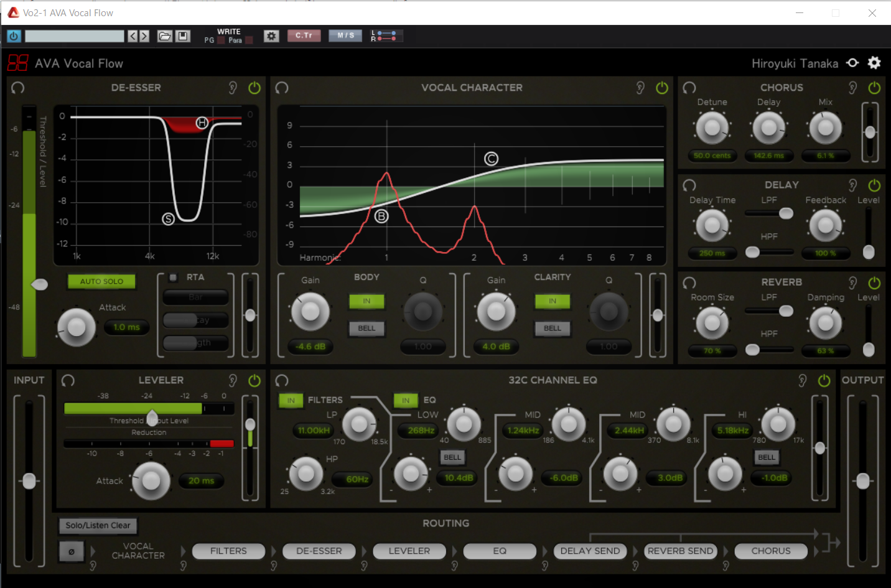Toggle BODY IN button

[x=366, y=301]
